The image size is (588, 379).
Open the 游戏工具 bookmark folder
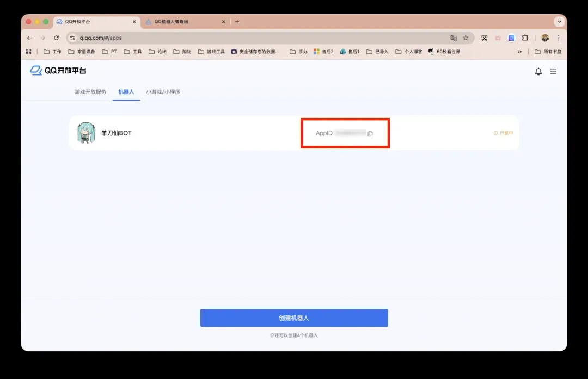click(x=211, y=52)
